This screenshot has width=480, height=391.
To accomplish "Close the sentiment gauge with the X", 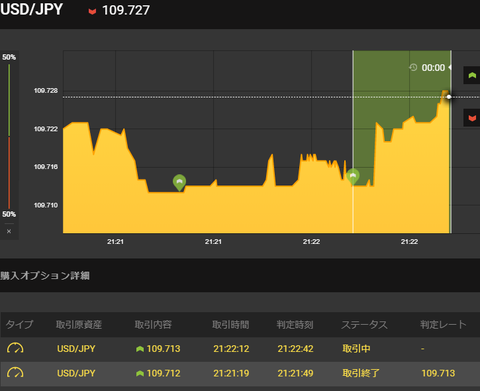I will (9, 231).
